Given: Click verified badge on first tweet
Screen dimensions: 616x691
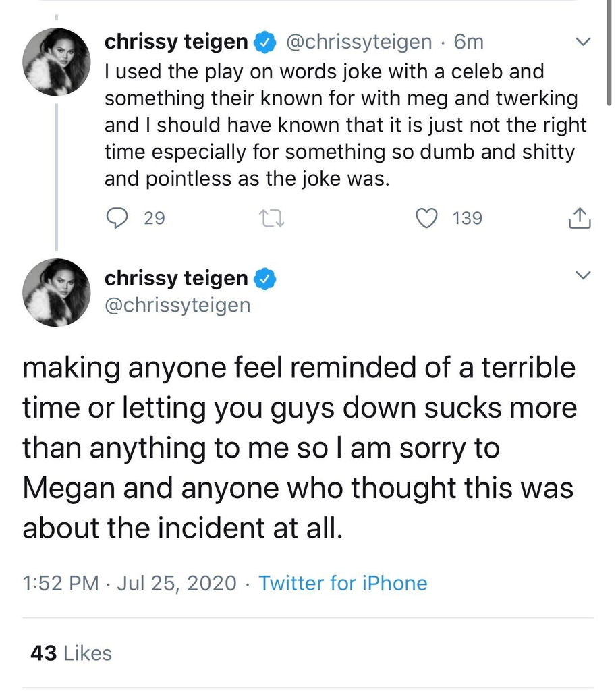Looking at the screenshot, I should click(x=265, y=43).
